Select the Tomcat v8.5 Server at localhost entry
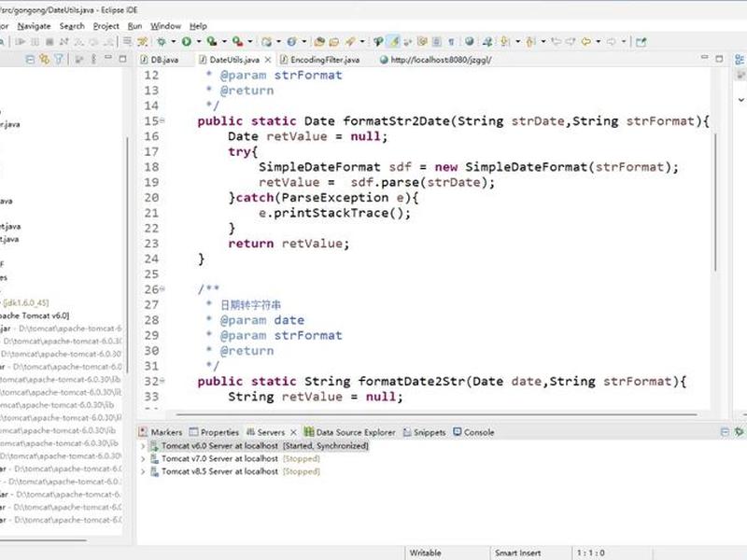This screenshot has width=747, height=560. click(235, 471)
